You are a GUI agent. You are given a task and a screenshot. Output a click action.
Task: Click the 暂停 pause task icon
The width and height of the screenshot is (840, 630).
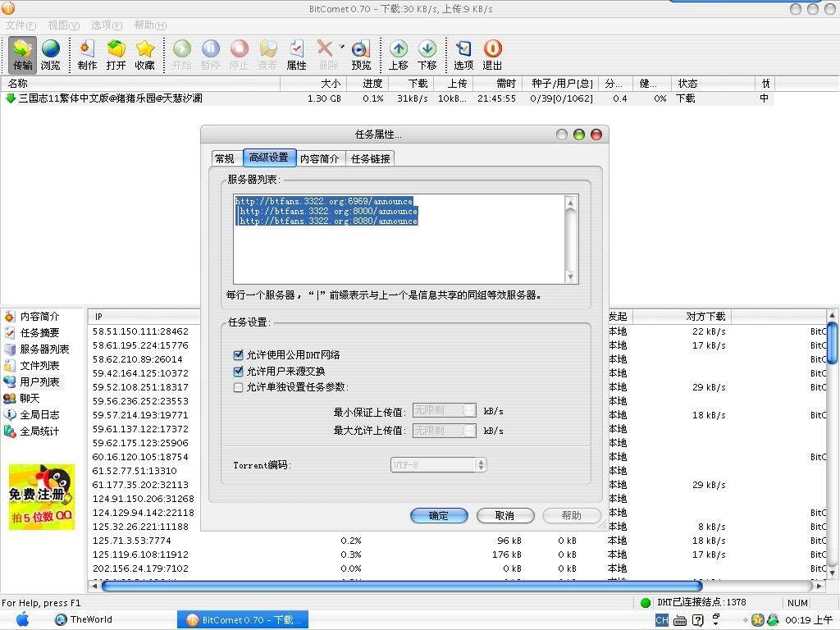[x=211, y=55]
